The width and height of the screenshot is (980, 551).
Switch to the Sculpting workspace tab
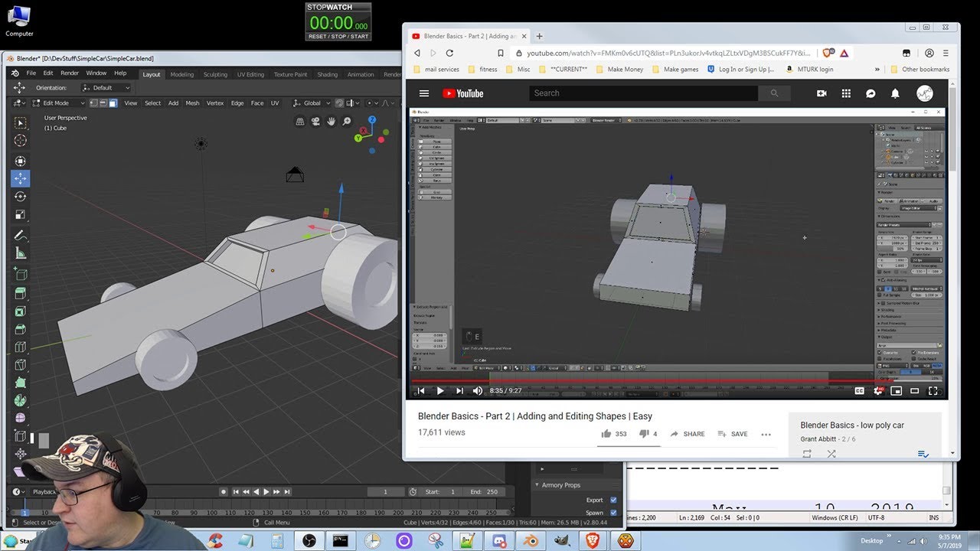point(215,74)
